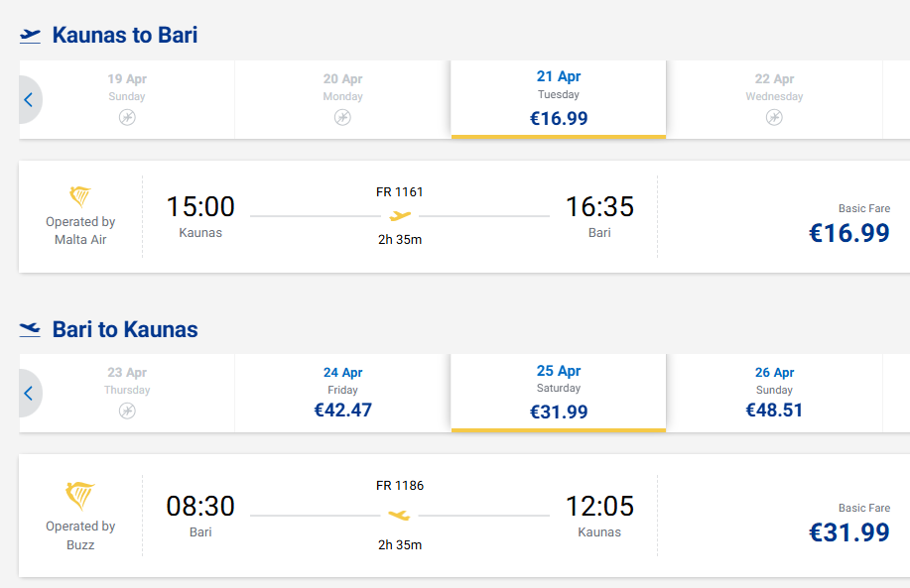This screenshot has width=910, height=588.
Task: Click the no-flight icon under 22 Apr Wednesday
Action: coord(774,117)
